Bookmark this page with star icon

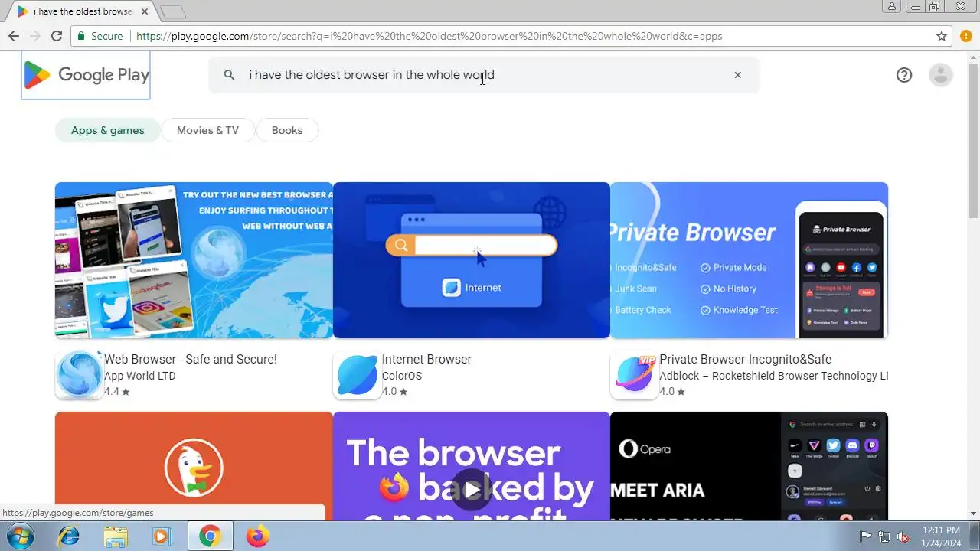pos(942,36)
